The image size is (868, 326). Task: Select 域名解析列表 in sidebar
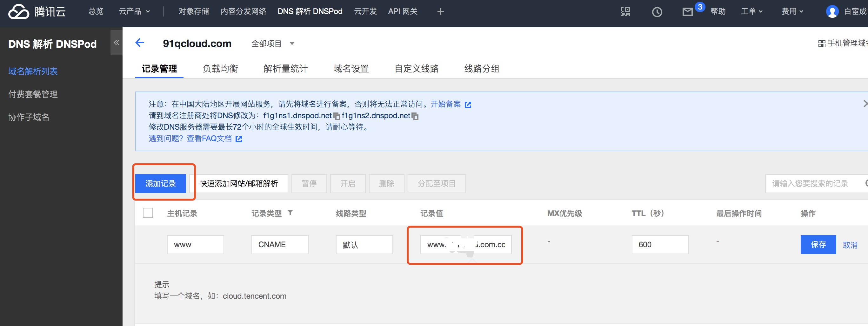pyautogui.click(x=33, y=71)
